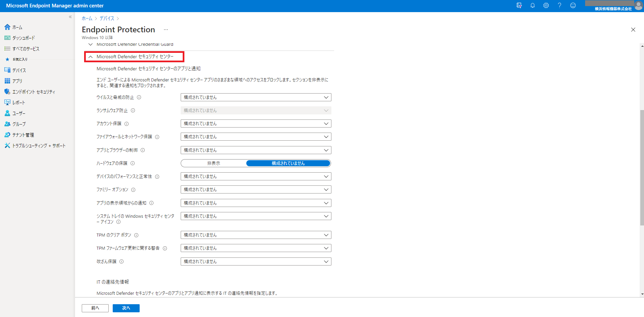Open the settings gear icon
Viewport: 644px width, 317px height.
pyautogui.click(x=546, y=5)
